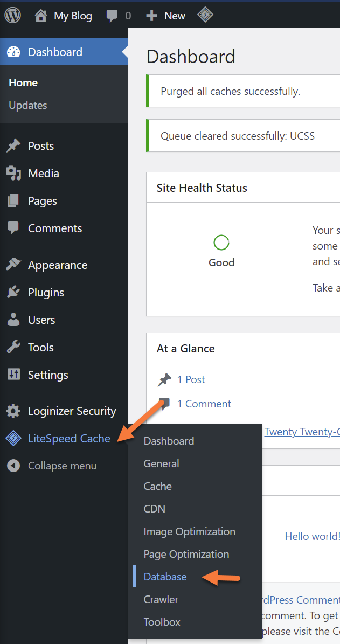Open the 1 Post link
Viewport: 340px width, 644px height.
pos(191,380)
